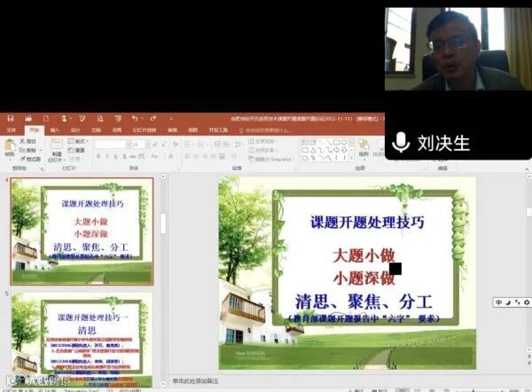Click the Increase Font Size icon

click(155, 145)
